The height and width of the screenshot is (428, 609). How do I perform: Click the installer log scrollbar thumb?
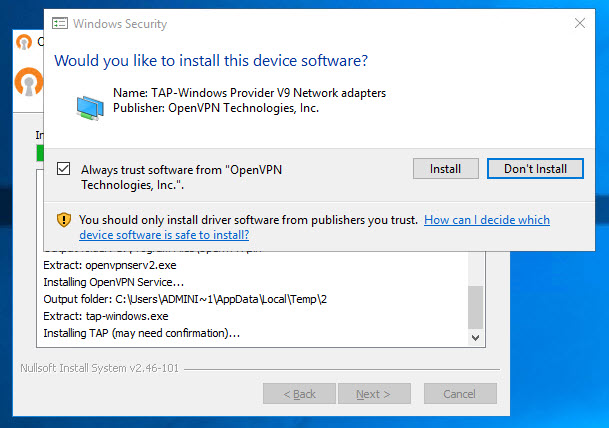[x=475, y=307]
